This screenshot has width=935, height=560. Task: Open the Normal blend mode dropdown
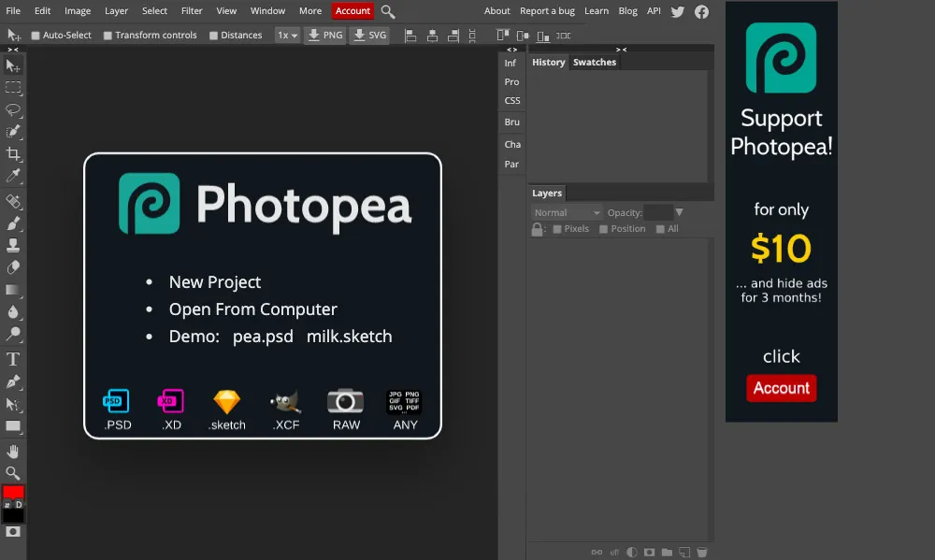[x=567, y=212]
